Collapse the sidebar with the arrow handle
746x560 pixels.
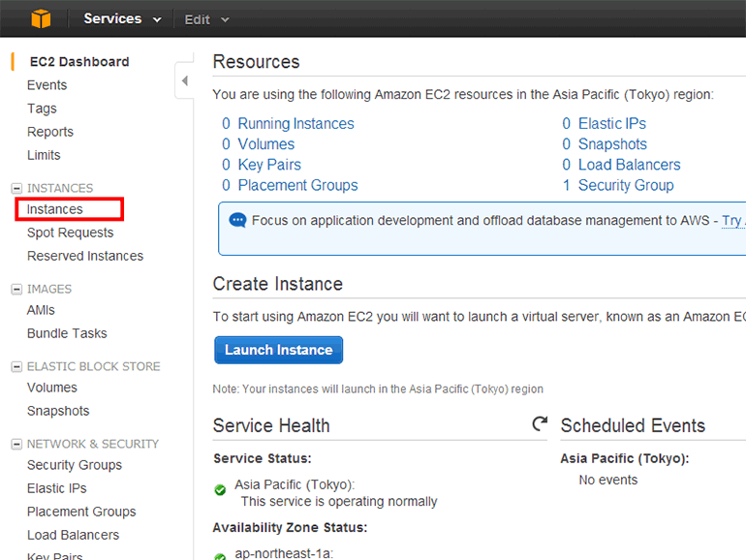(x=184, y=81)
